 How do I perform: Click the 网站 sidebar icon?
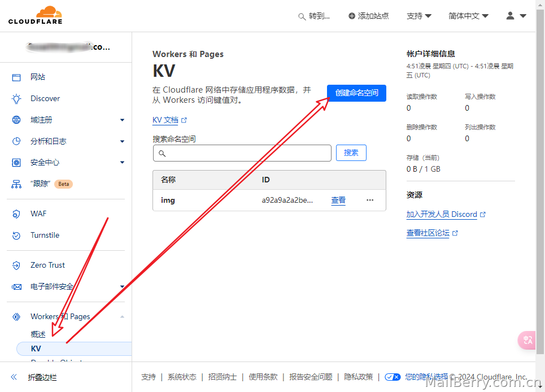16,77
